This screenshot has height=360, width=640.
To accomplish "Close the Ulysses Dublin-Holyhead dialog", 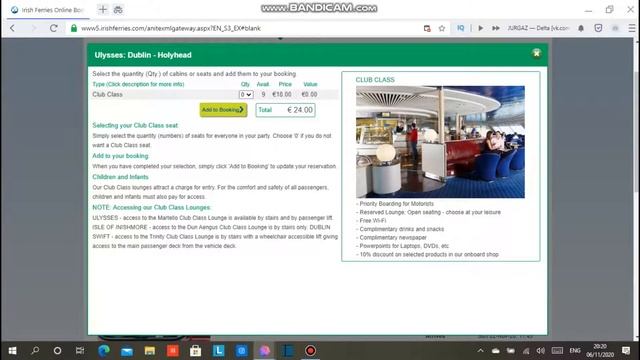I will tap(536, 53).
